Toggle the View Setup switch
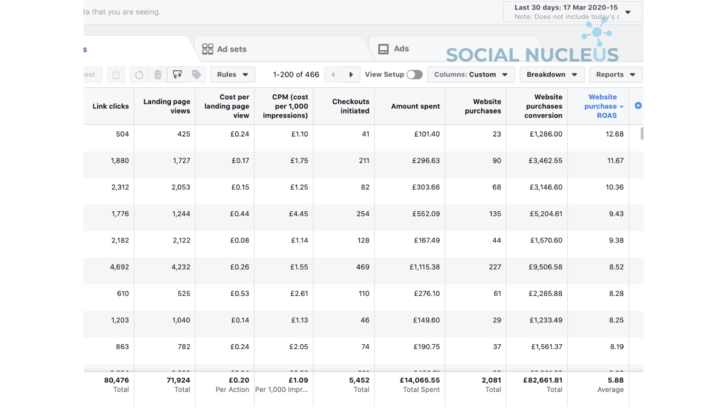This screenshot has height=409, width=727. pyautogui.click(x=414, y=75)
